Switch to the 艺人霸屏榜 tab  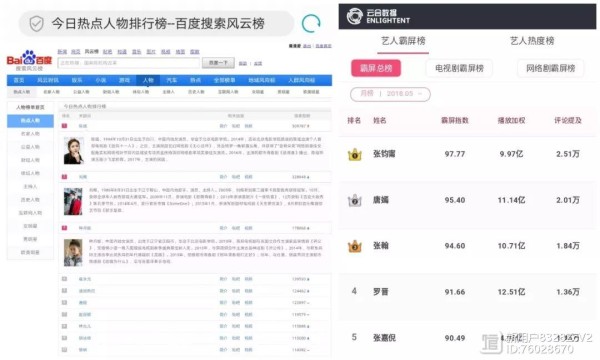click(x=403, y=41)
